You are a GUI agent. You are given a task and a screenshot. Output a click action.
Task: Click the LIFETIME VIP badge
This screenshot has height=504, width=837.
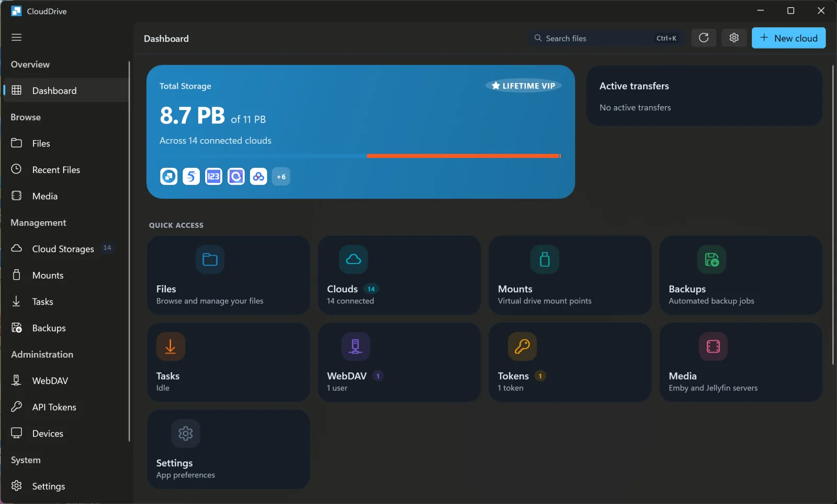click(x=524, y=86)
